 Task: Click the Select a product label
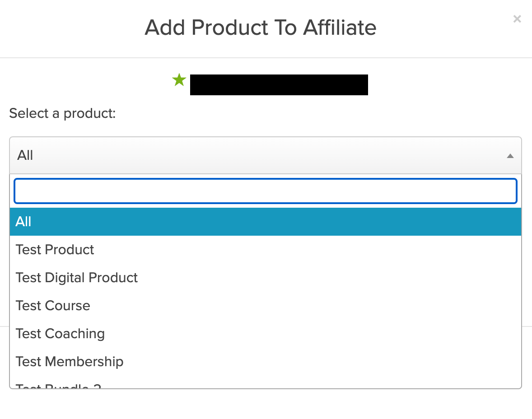pos(62,113)
